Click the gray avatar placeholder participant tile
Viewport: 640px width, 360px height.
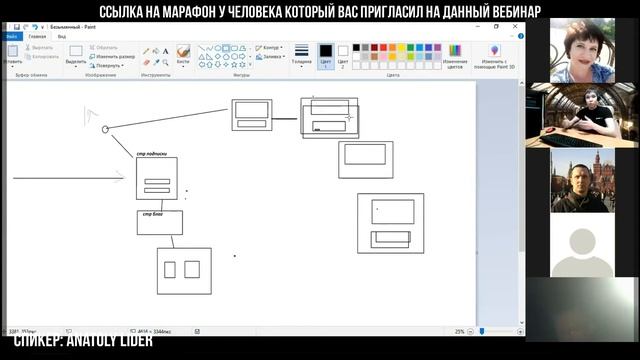pyautogui.click(x=582, y=245)
